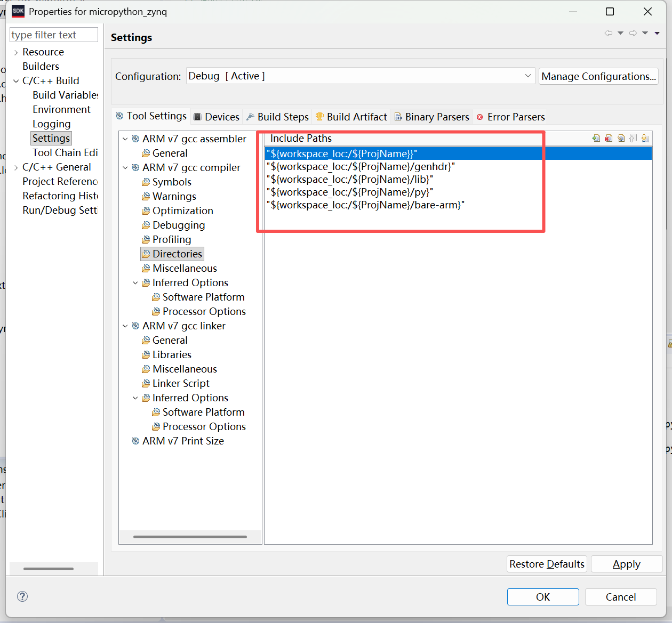
Task: Click the help question mark icon
Action: pos(22,596)
